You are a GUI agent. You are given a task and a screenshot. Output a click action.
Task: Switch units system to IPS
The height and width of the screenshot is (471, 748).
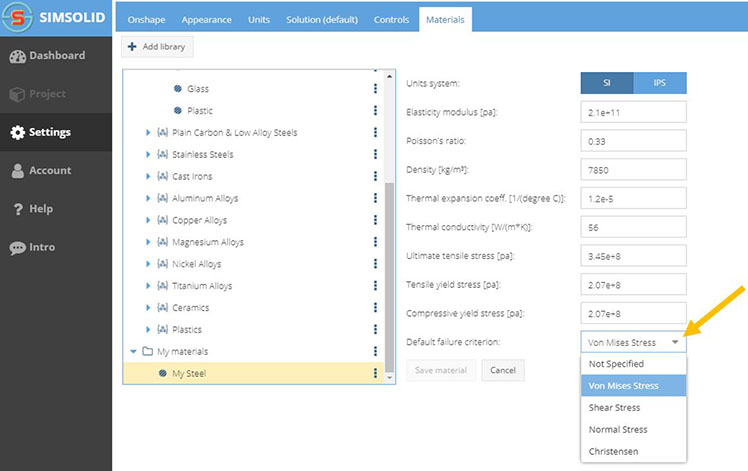coord(660,82)
